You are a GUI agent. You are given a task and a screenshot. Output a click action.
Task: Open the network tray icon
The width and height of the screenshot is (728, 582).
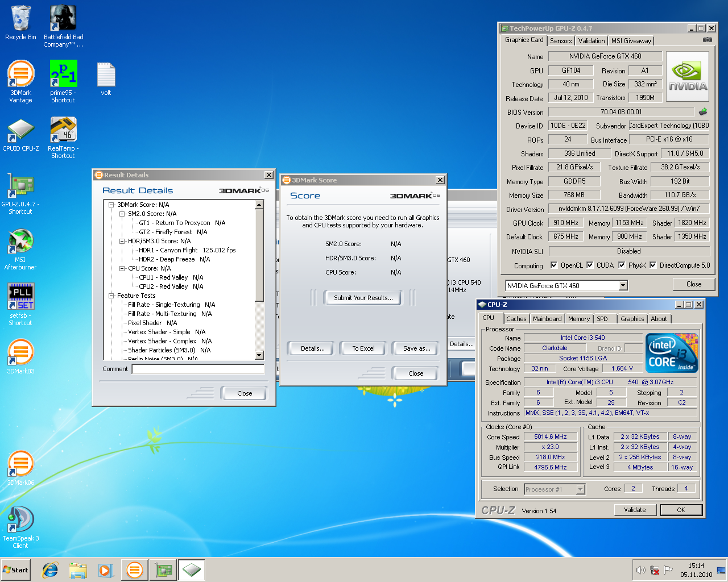[x=655, y=570]
